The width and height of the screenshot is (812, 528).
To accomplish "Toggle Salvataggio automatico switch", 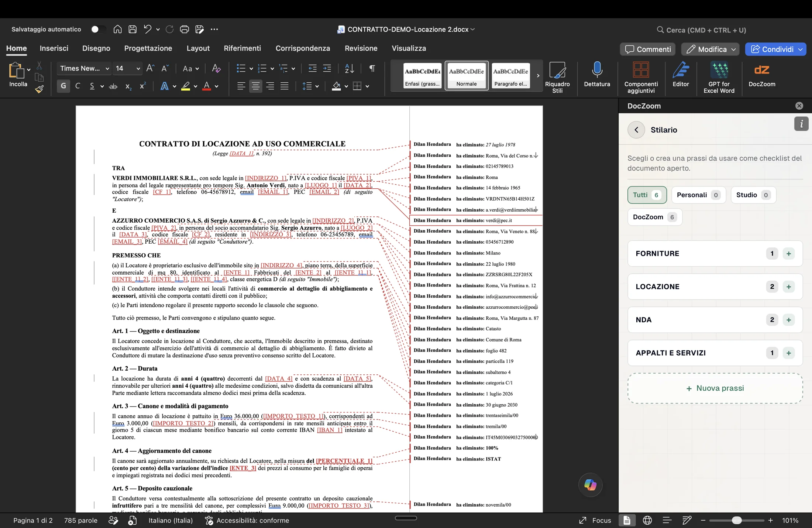I will point(98,30).
